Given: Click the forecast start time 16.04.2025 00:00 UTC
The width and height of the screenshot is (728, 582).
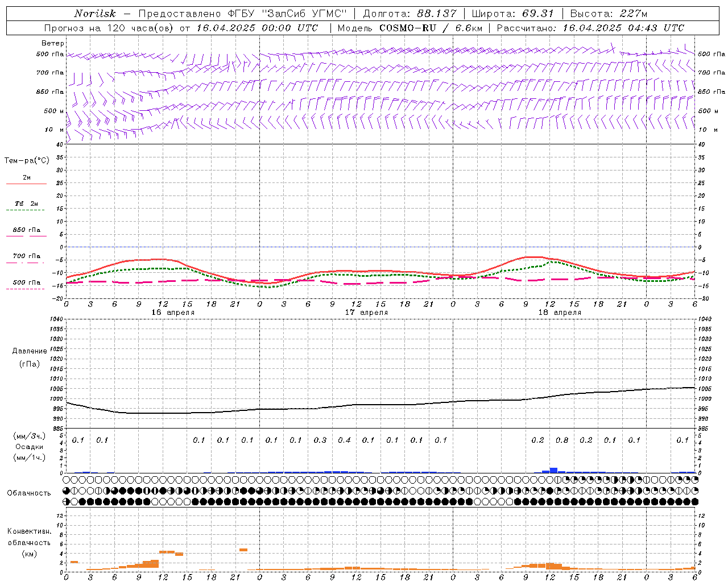Looking at the screenshot, I should [257, 28].
